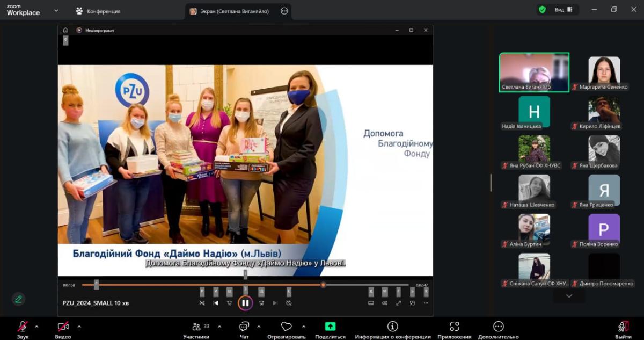The width and height of the screenshot is (644, 340).
Task: Open the Zoom Workplace dropdown chevron
Action: coord(56,10)
